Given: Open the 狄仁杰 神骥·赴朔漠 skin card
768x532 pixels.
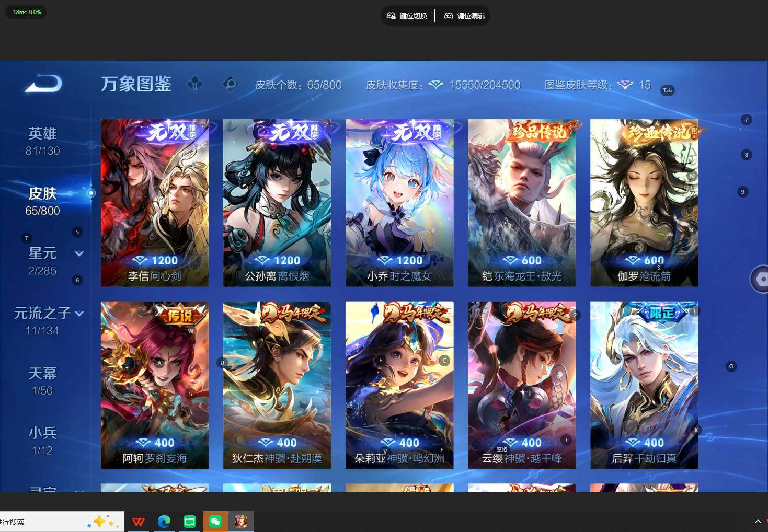Looking at the screenshot, I should (x=277, y=385).
